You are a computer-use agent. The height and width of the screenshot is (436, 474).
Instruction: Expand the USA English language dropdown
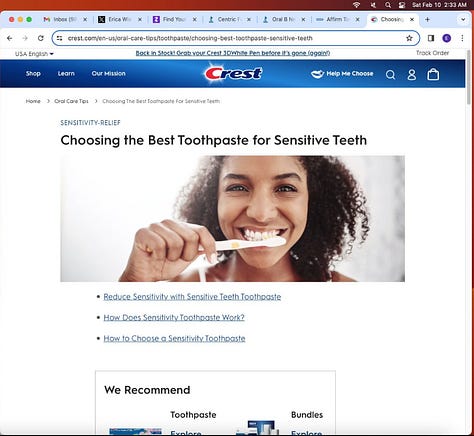(x=34, y=54)
